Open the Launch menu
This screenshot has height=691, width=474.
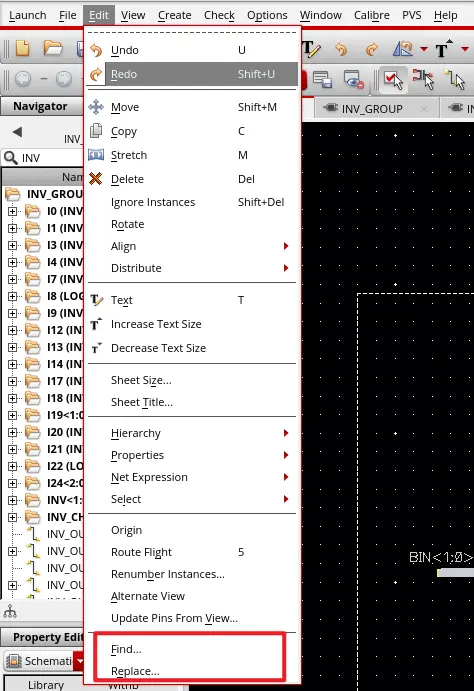coord(27,15)
